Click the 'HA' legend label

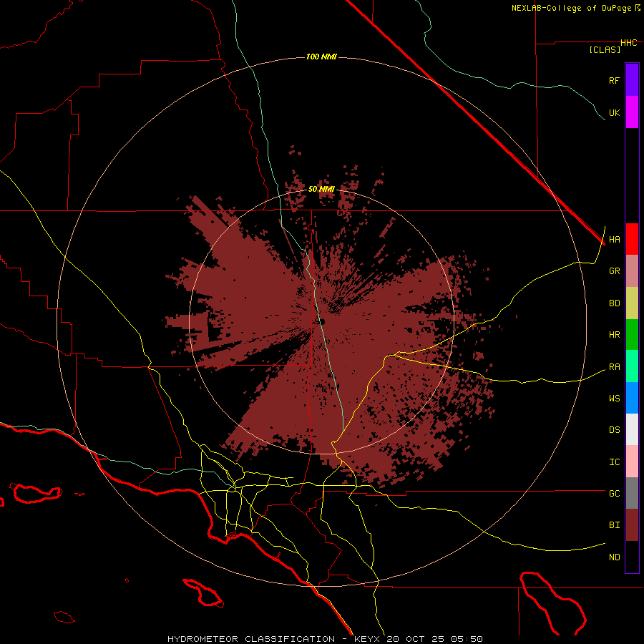(614, 240)
